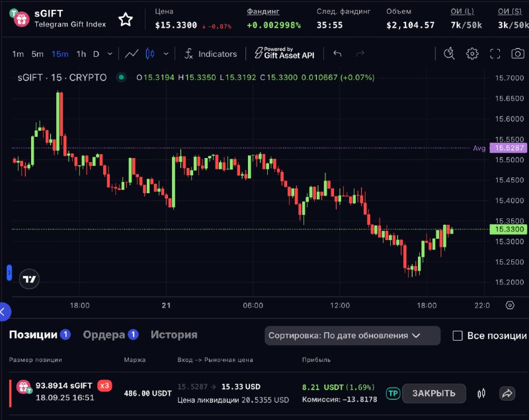This screenshot has height=420, width=529.
Task: Open the Indicators menu
Action: (210, 54)
